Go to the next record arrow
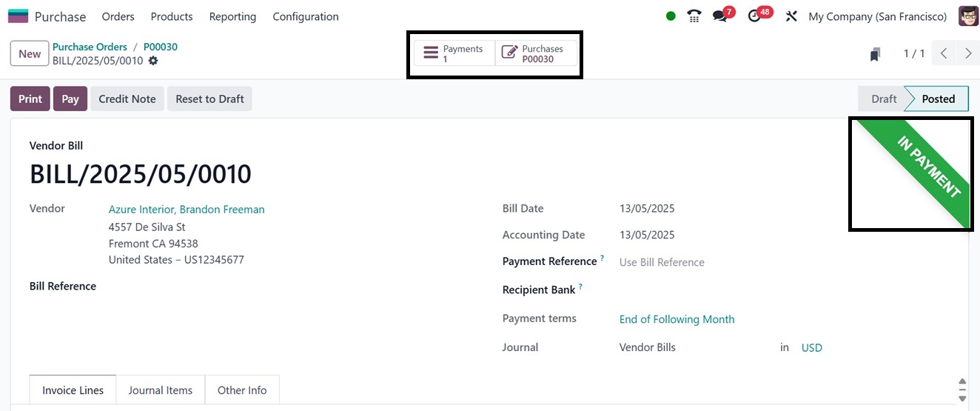Screen dimensions: 980x411 [x=968, y=53]
